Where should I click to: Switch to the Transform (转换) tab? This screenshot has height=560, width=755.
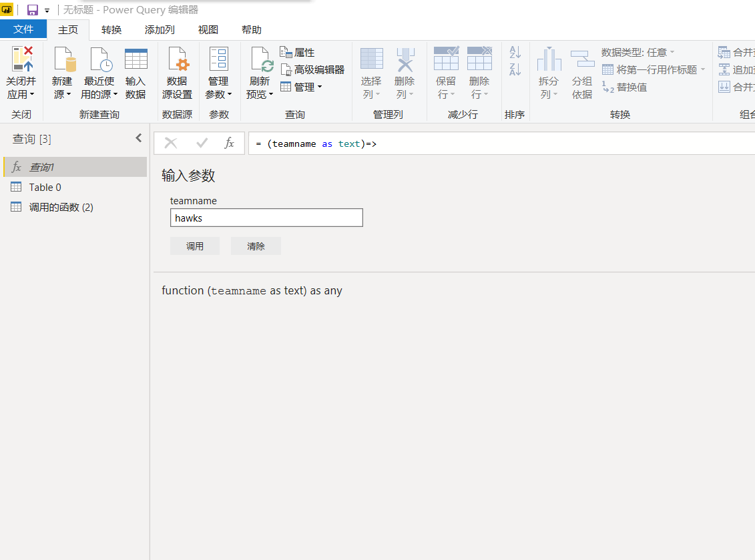pyautogui.click(x=111, y=30)
